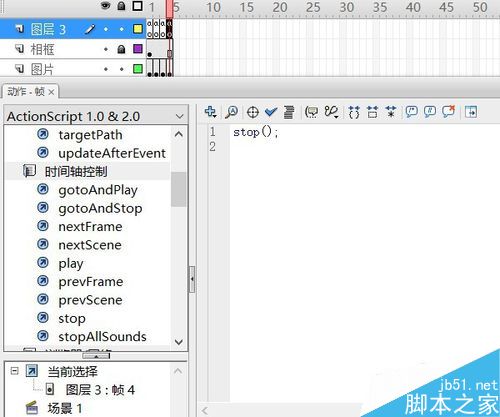
Task: Open the ActionScript 1.0 & 2.0 version dropdown
Action: (x=179, y=116)
